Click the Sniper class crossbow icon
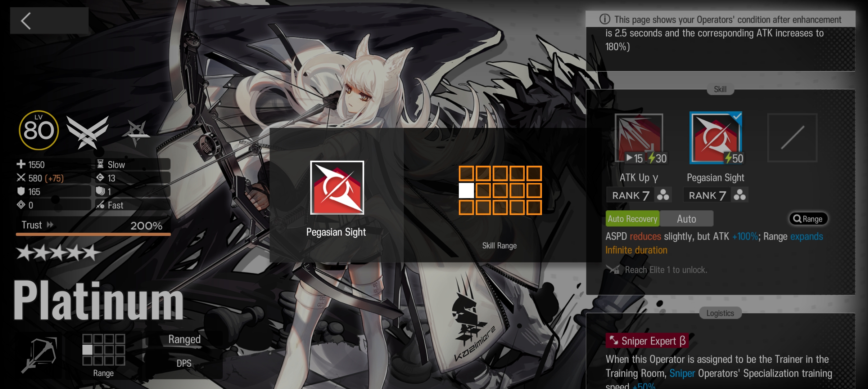Viewport: 868px width, 389px height. pos(40,355)
